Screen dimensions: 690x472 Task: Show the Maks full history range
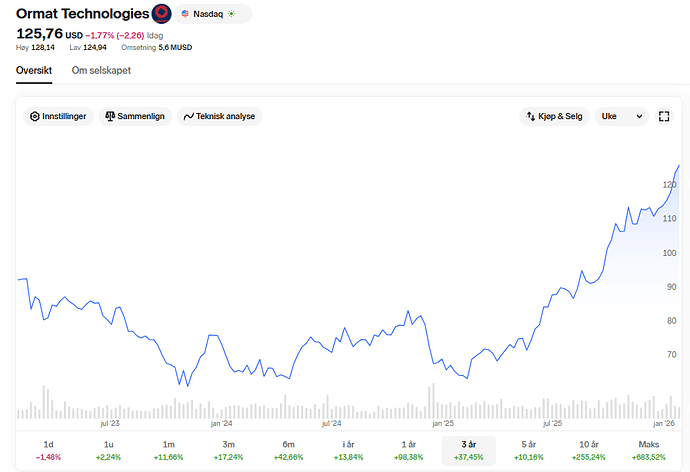pos(649,450)
